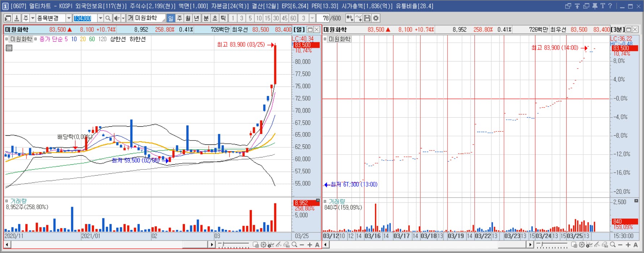Click the stock code input field 134380
This screenshot has width=644, height=253.
85,18
